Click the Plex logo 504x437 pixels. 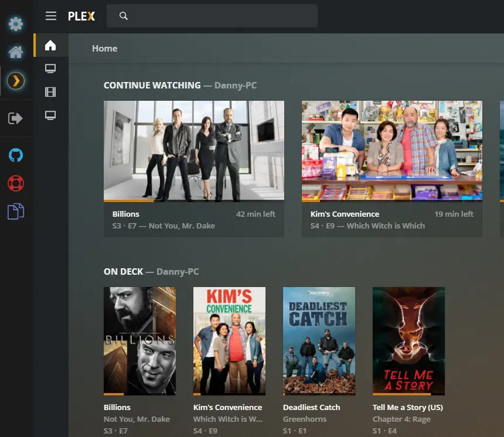81,16
